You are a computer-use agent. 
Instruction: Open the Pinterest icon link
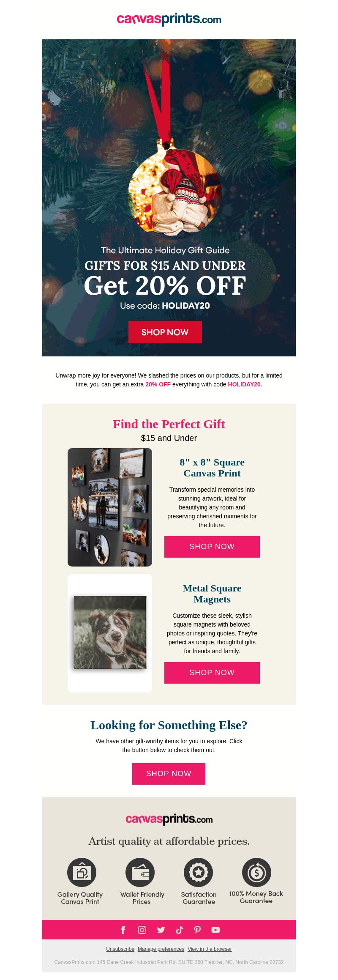[197, 930]
